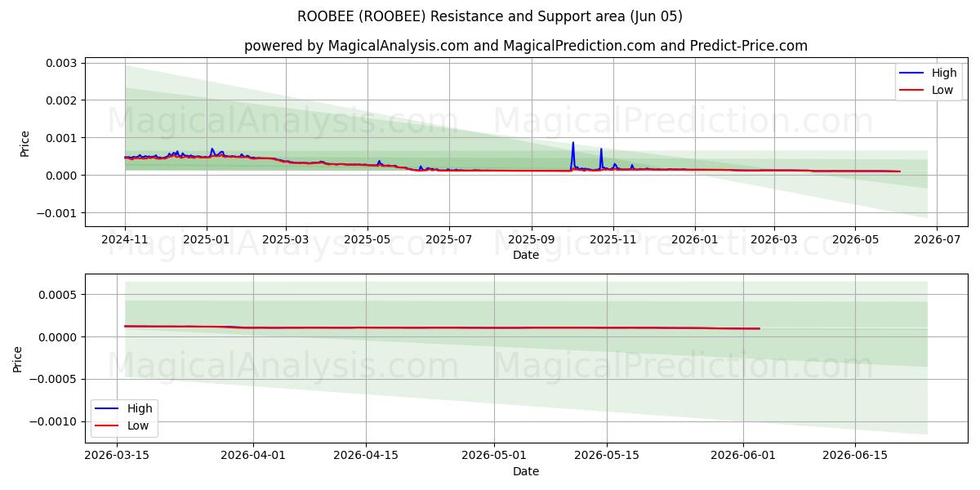Click the 2026-06-01 date label

[743, 457]
